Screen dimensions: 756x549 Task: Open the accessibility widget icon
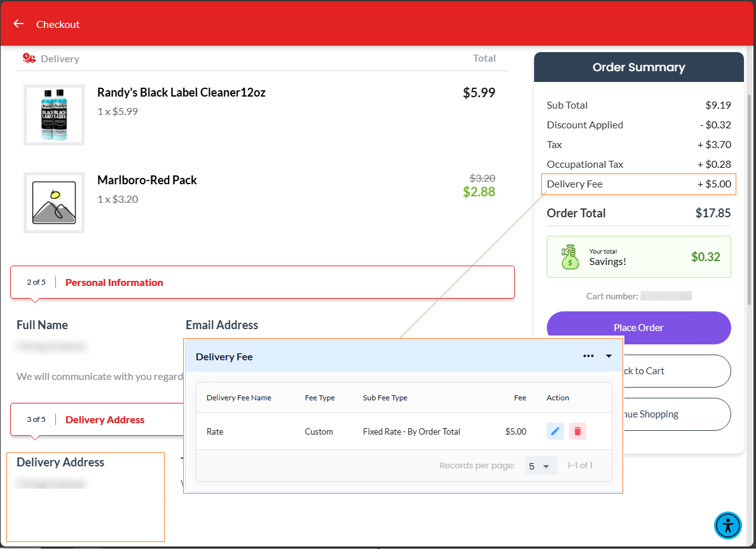(x=727, y=525)
